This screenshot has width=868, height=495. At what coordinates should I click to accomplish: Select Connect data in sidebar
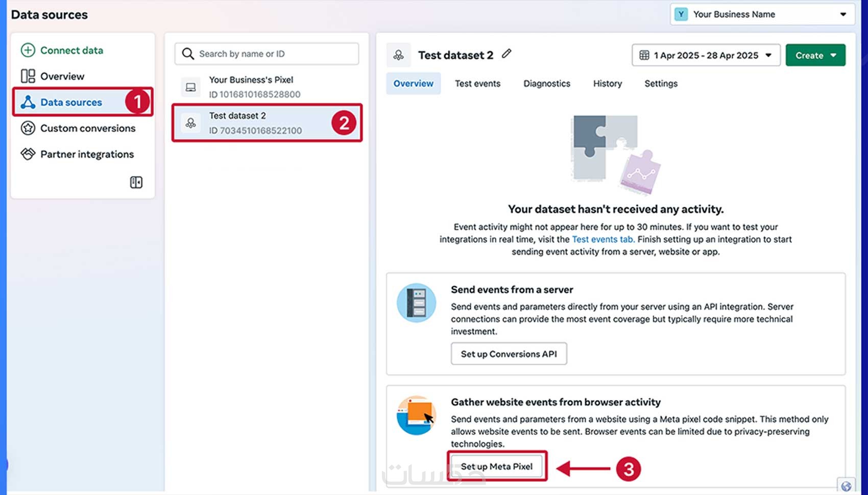click(x=71, y=50)
